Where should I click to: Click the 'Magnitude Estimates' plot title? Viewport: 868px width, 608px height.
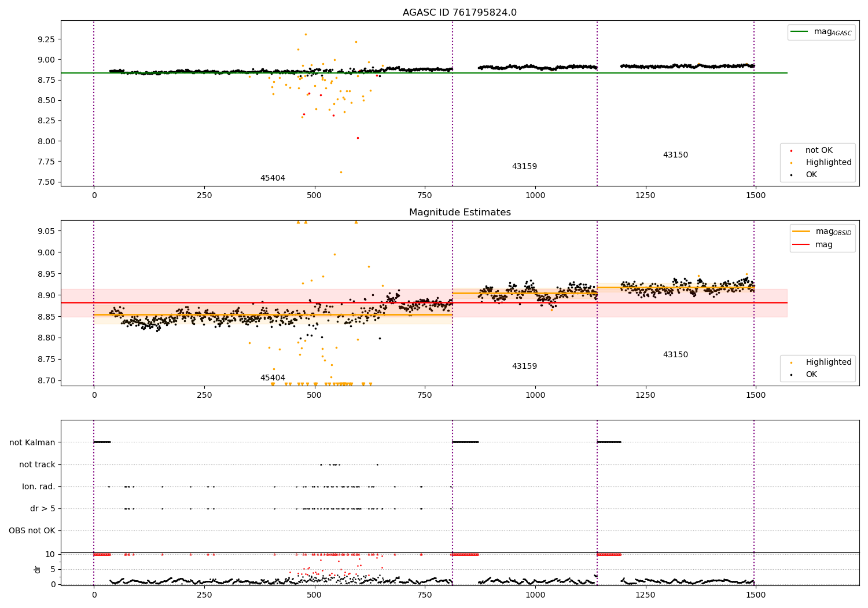(459, 213)
